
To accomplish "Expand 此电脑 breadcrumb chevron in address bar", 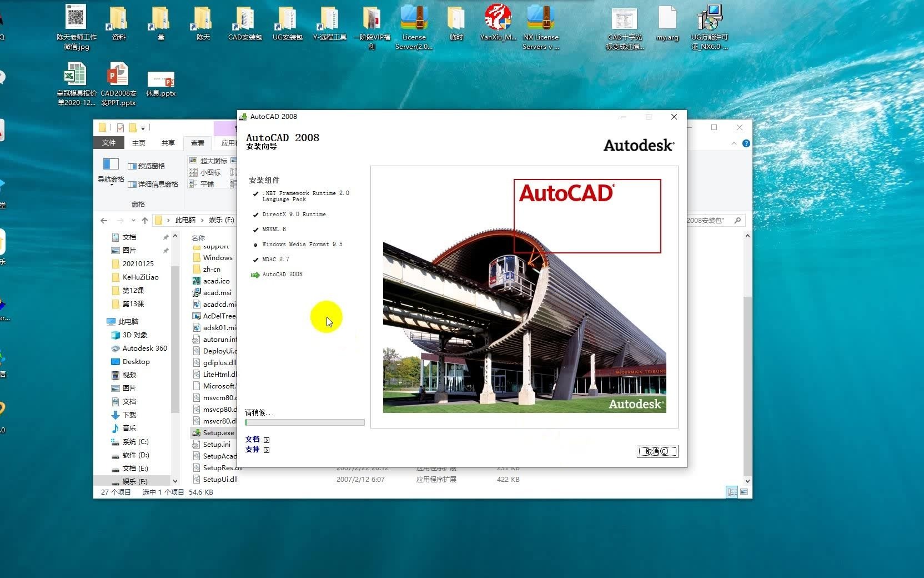I will 203,220.
